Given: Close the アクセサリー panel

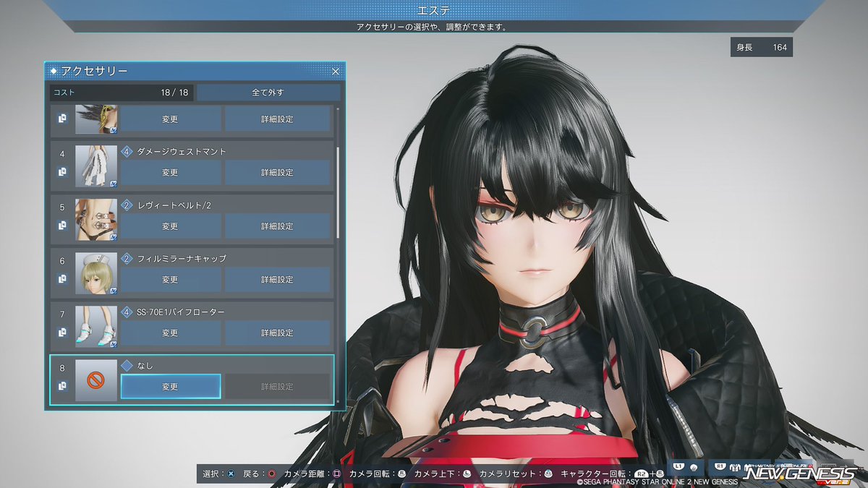Looking at the screenshot, I should (335, 71).
